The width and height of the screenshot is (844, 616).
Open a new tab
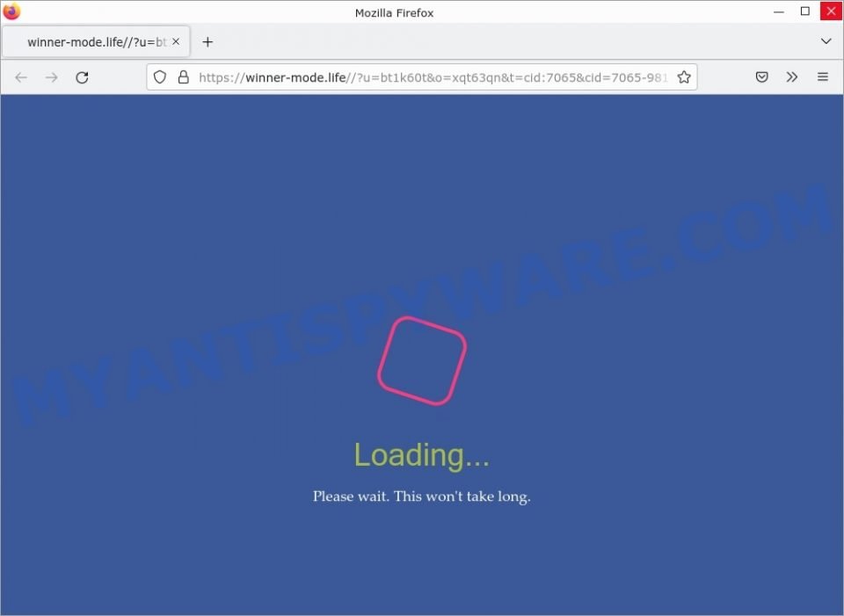tap(207, 42)
